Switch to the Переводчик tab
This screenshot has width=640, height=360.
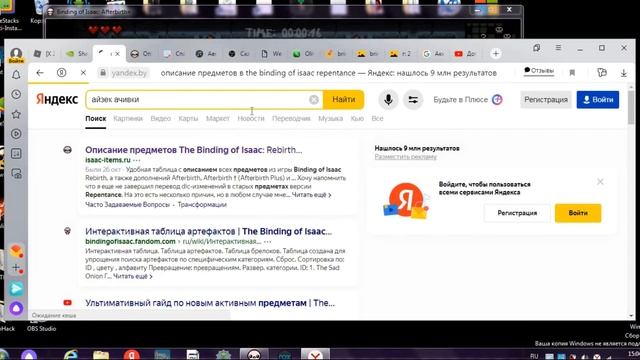click(x=291, y=119)
